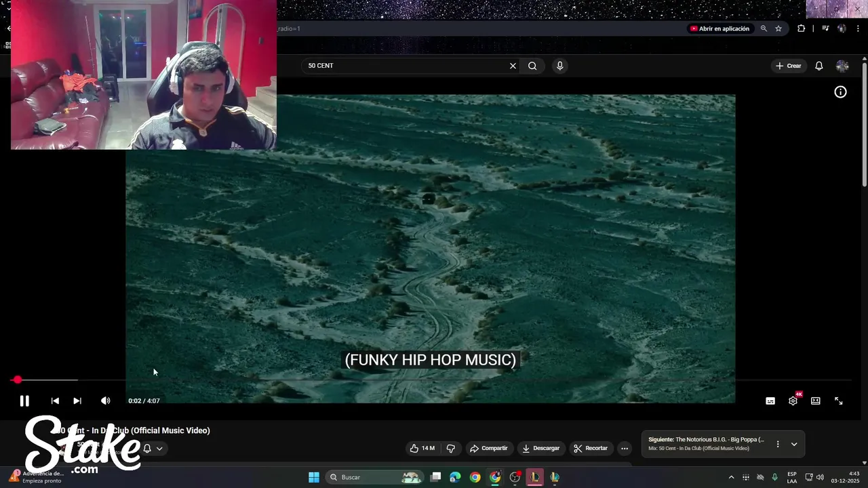
Task: Open Task View on taskbar
Action: (436, 477)
